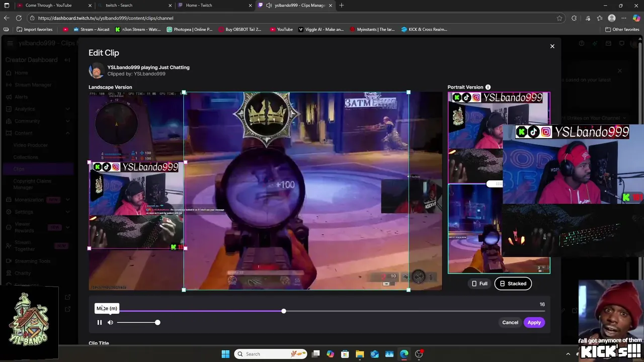The width and height of the screenshot is (644, 362).
Task: Open the Viggle AI bookmark
Action: click(x=321, y=29)
